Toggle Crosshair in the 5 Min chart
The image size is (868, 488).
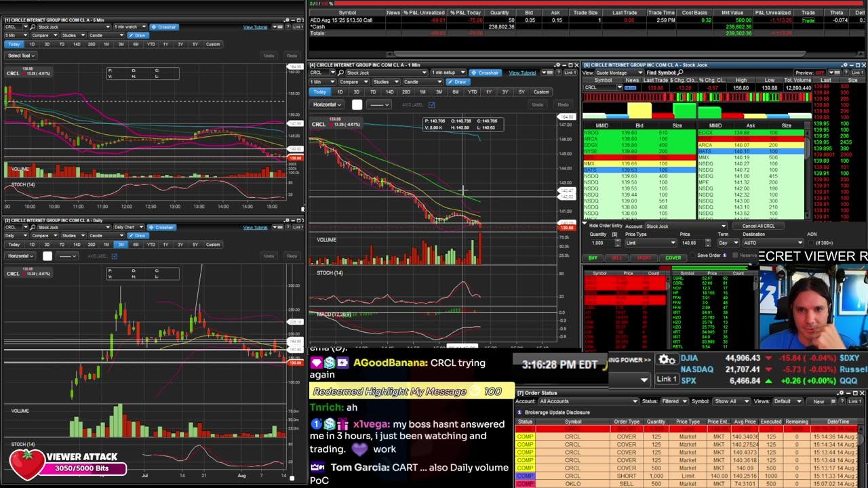coord(164,27)
